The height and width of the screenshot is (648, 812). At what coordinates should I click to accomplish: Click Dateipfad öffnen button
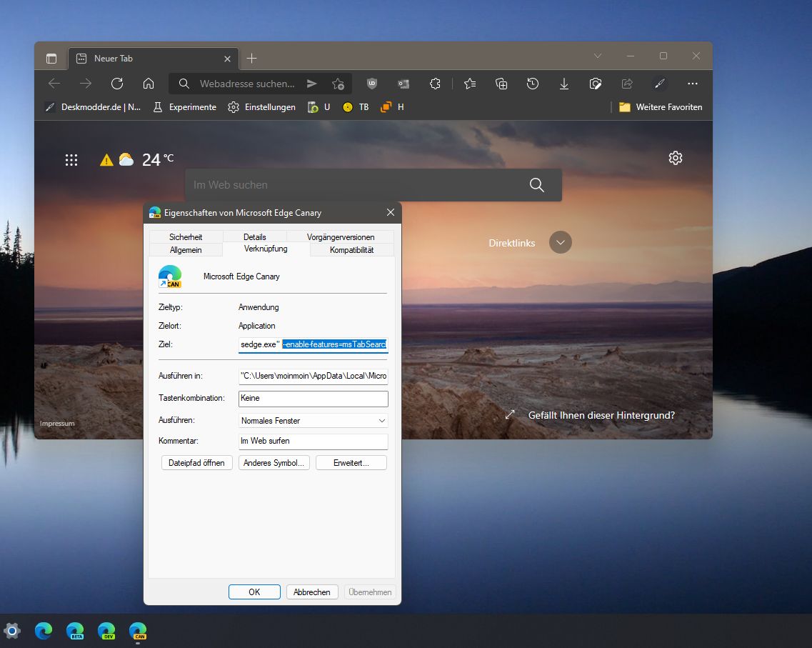tap(197, 462)
